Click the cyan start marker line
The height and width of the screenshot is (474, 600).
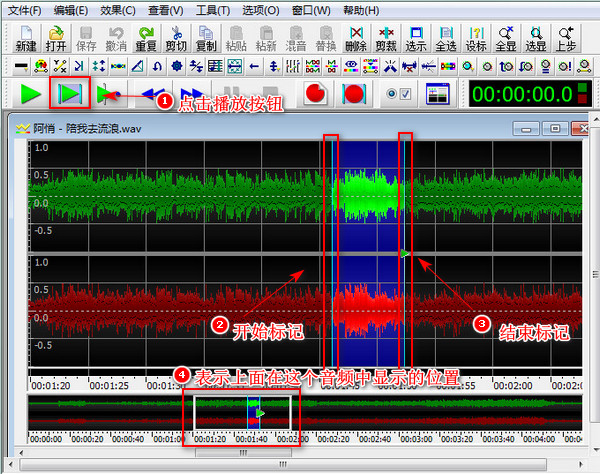point(332,252)
